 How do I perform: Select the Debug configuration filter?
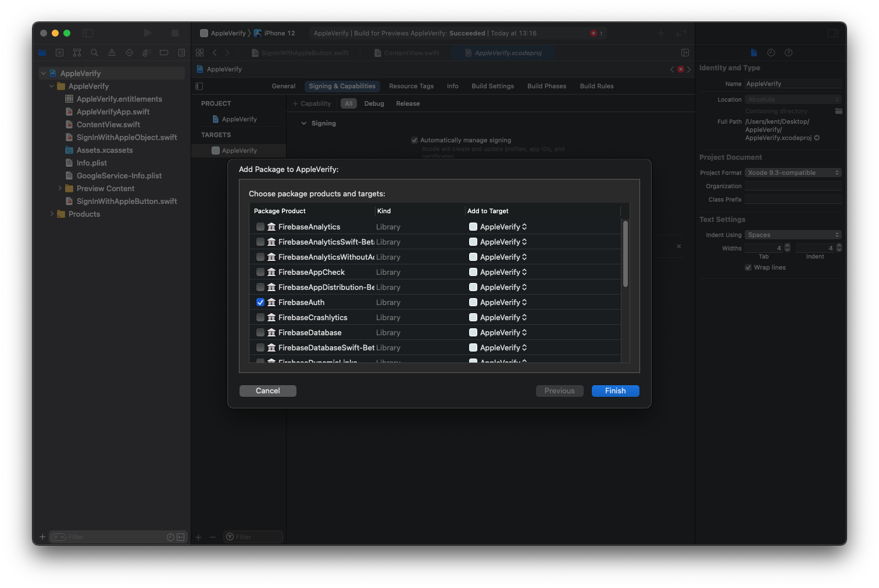pyautogui.click(x=374, y=103)
